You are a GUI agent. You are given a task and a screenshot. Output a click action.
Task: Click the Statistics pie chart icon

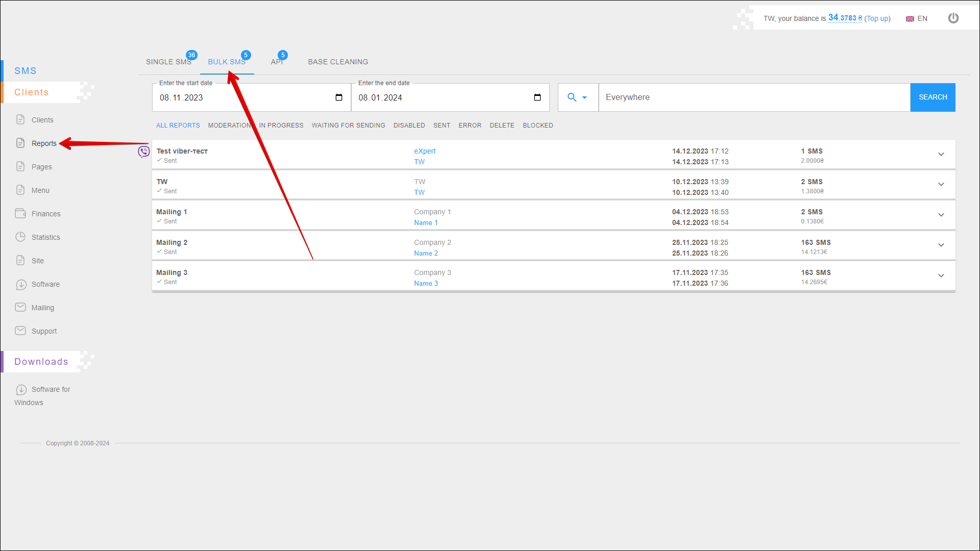pyautogui.click(x=20, y=237)
